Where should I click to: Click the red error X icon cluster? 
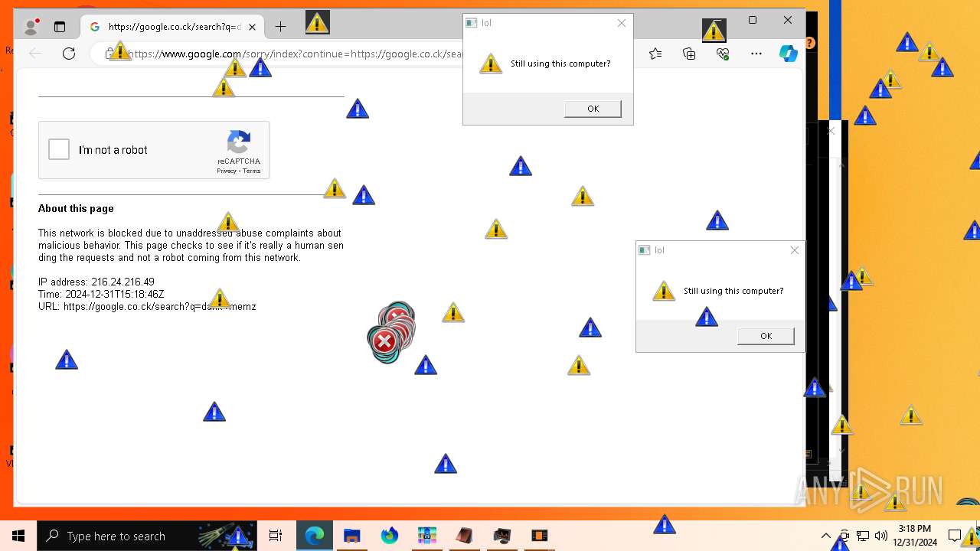click(391, 332)
